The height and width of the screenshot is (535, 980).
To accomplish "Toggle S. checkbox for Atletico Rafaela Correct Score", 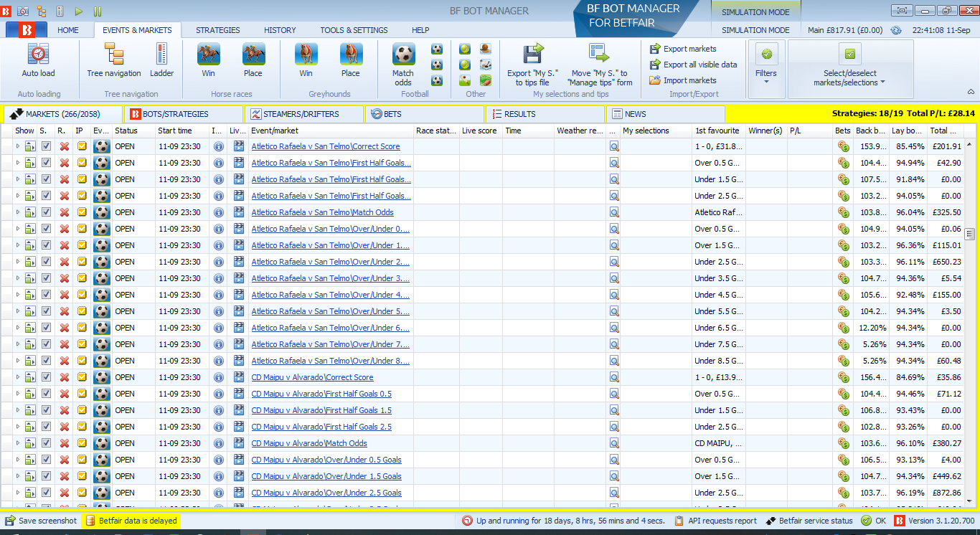I will [46, 146].
